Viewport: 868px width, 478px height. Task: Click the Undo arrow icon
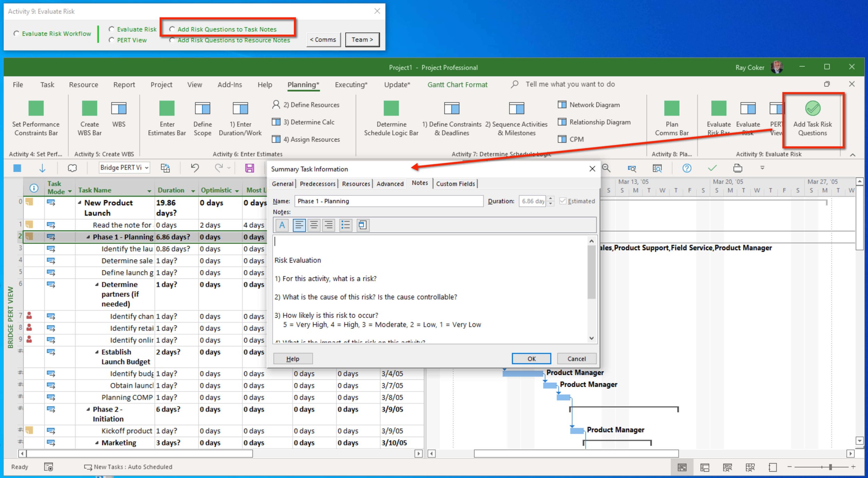coord(195,168)
